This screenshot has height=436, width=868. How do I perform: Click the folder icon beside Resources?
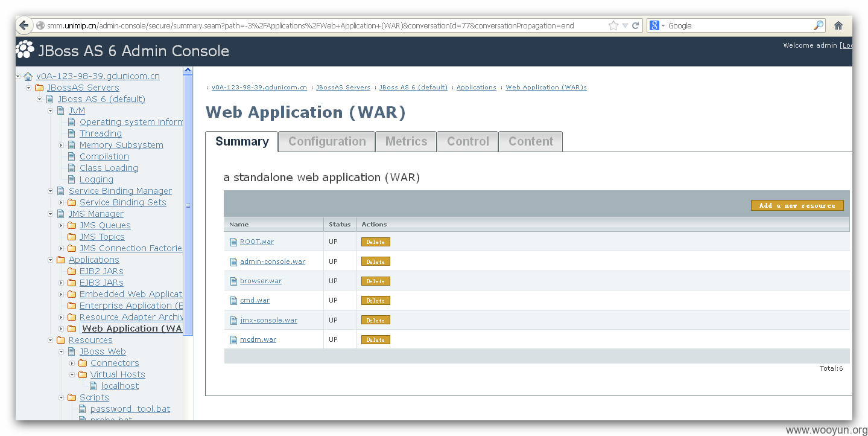[x=61, y=340]
